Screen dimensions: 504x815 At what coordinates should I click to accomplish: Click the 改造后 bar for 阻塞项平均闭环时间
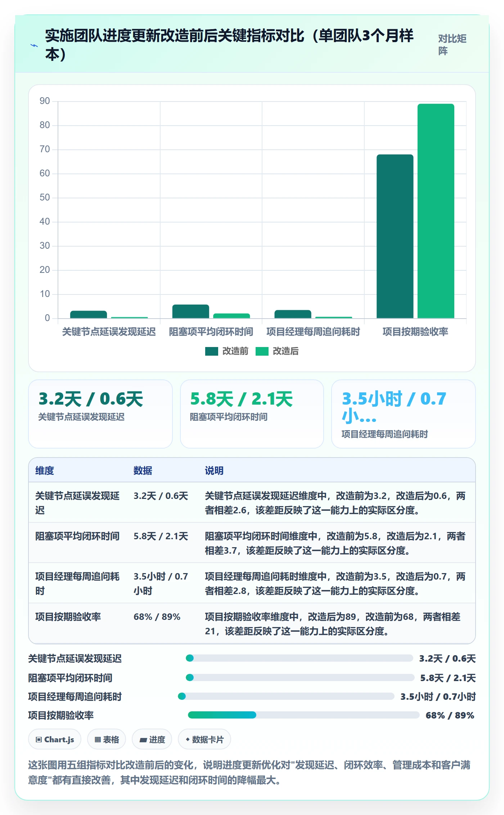(x=231, y=316)
